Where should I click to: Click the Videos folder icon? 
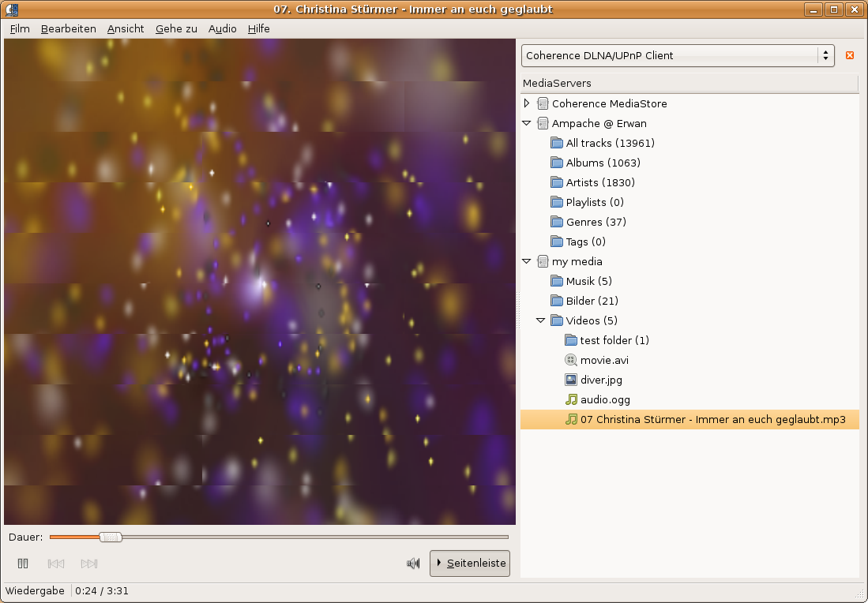(x=557, y=321)
